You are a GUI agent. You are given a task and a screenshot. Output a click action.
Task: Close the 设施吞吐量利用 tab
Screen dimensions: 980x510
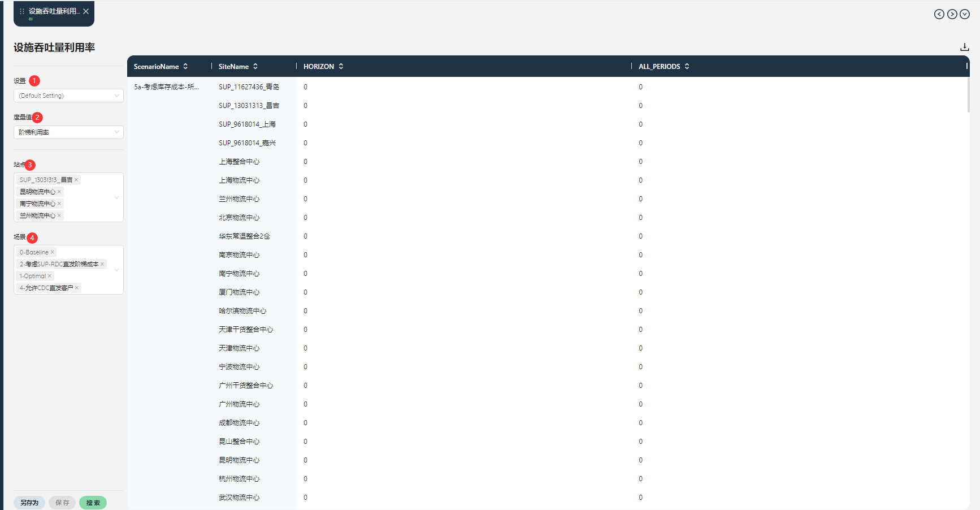pyautogui.click(x=86, y=11)
